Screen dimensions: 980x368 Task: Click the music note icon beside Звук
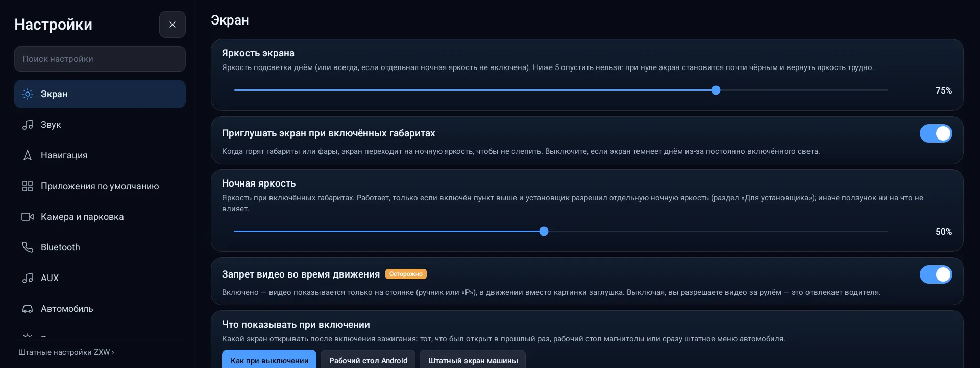pyautogui.click(x=28, y=125)
